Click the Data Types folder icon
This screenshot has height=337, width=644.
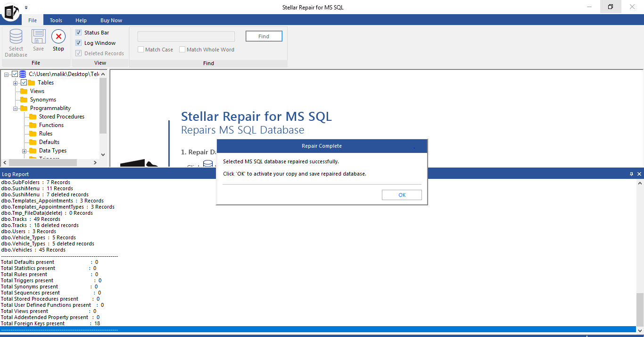33,151
